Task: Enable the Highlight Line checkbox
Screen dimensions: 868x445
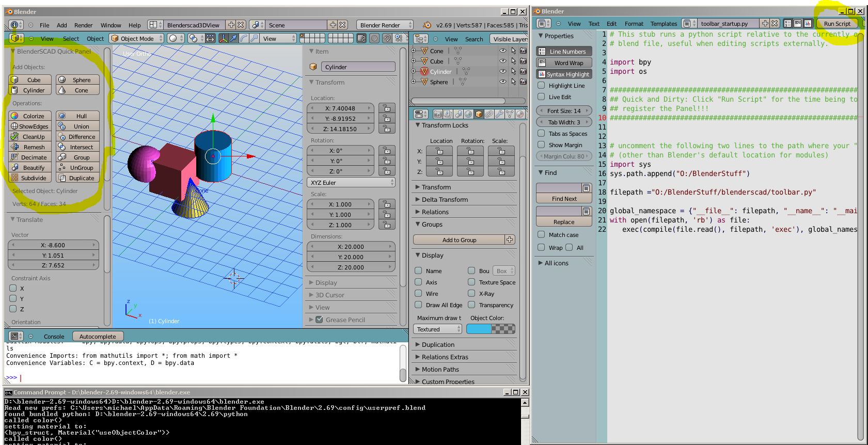Action: [541, 86]
